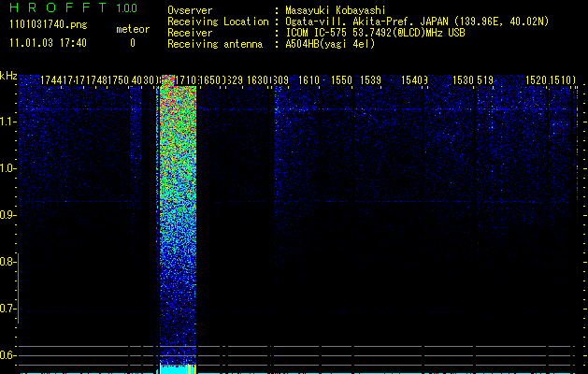
Task: Click the meteor counter label
Action: tap(133, 29)
